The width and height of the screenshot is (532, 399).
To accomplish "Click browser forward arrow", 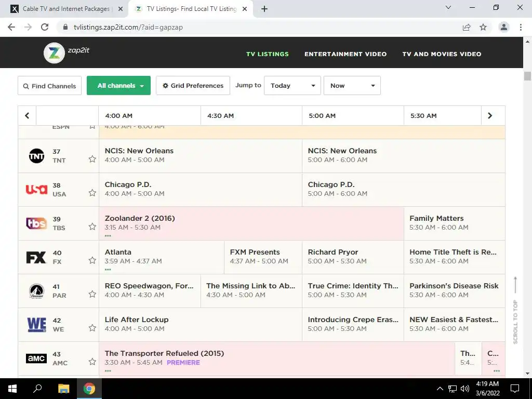I will coord(28,27).
